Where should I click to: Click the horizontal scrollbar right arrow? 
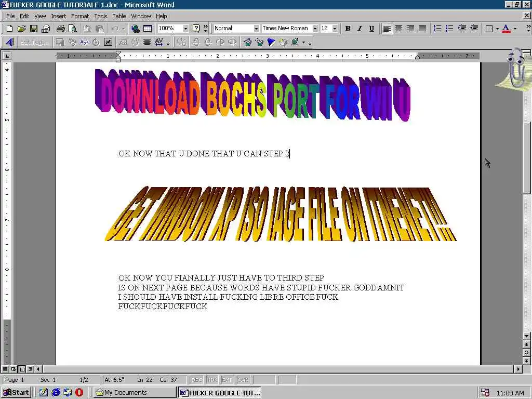(518, 369)
